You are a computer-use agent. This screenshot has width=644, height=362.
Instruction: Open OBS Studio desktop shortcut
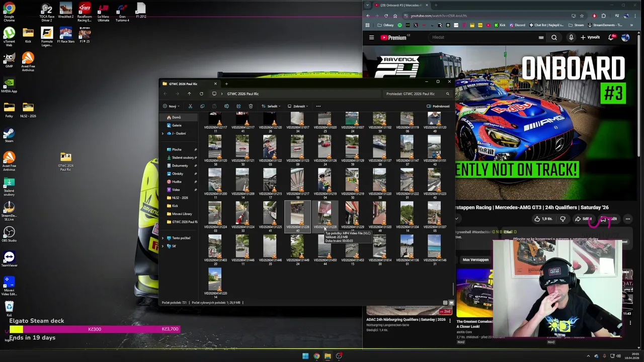9,234
